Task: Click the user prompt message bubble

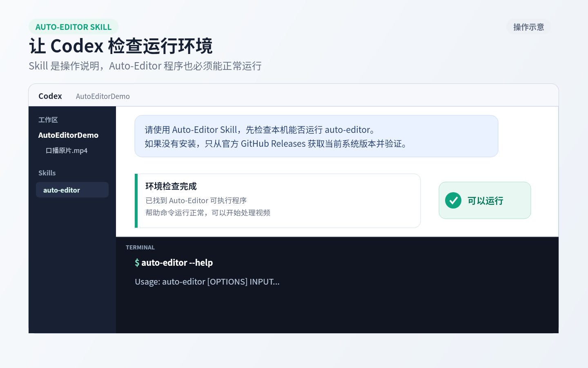Action: [316, 136]
